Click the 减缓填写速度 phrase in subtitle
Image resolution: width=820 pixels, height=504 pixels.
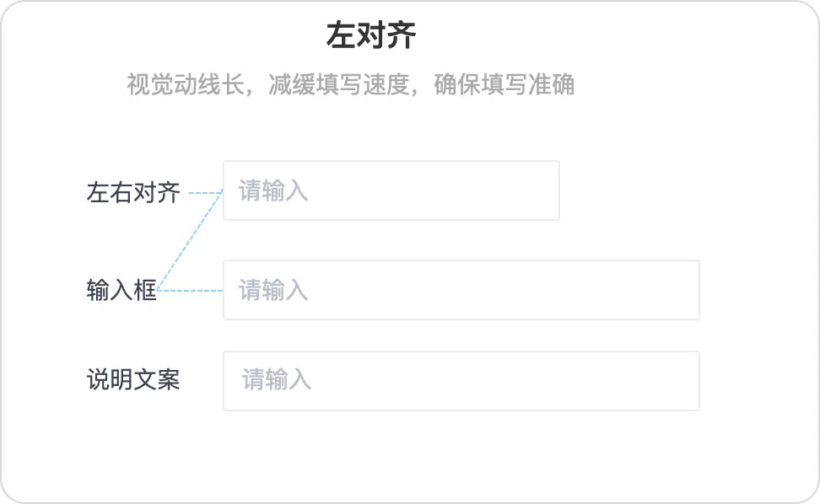tap(338, 84)
